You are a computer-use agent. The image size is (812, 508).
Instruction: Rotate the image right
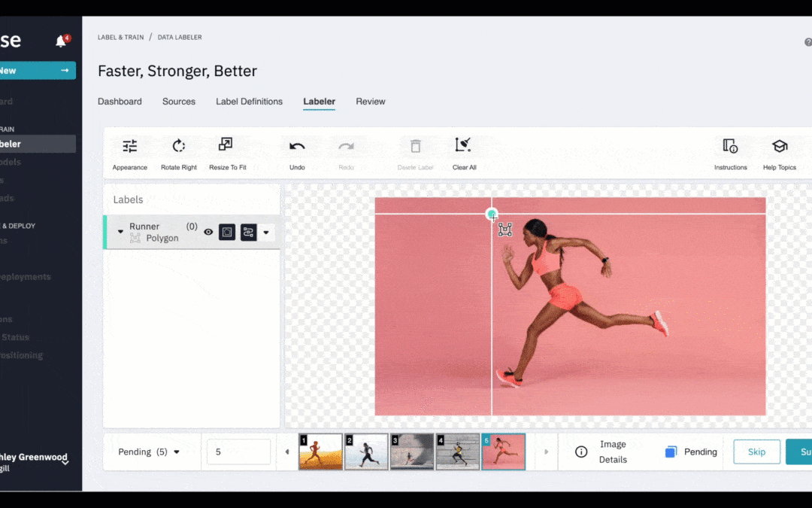tap(179, 154)
